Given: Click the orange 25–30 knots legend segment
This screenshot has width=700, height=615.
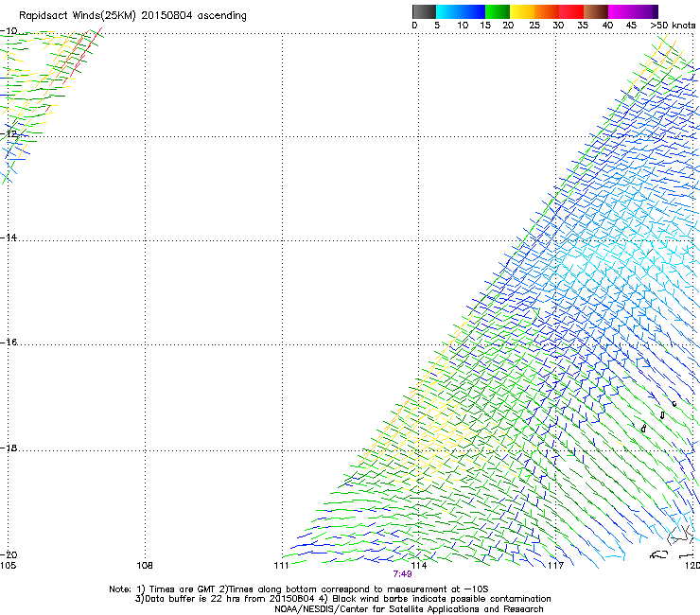Looking at the screenshot, I should tap(547, 11).
